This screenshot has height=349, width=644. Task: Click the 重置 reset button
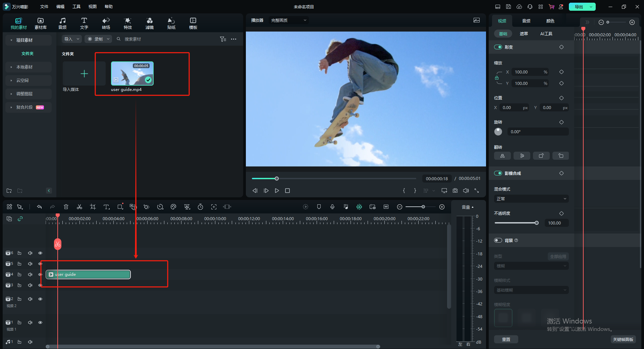click(x=506, y=340)
